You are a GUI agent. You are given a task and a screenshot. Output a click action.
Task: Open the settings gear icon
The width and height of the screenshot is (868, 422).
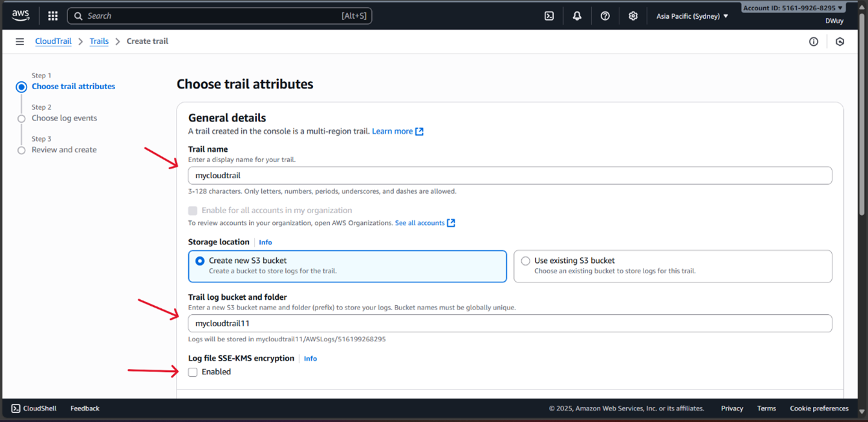tap(633, 16)
